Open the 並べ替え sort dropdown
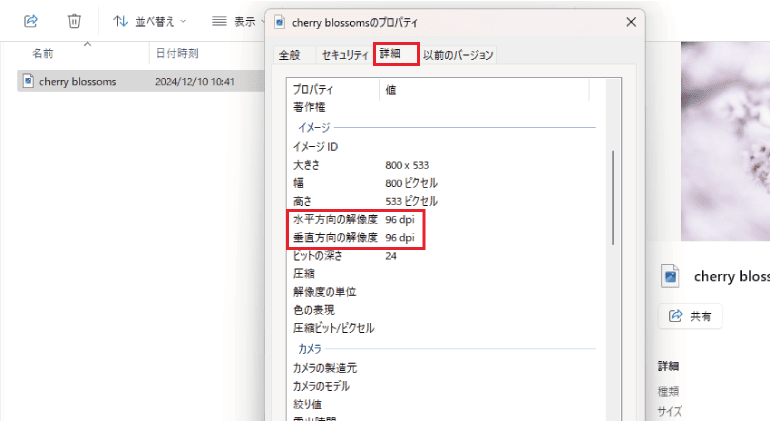 150,22
